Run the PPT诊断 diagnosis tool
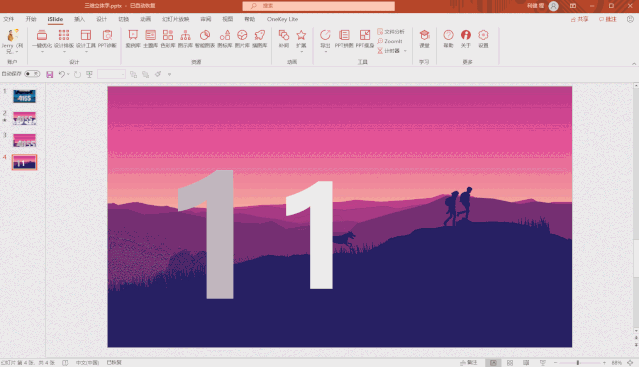This screenshot has width=639, height=367. pyautogui.click(x=107, y=39)
